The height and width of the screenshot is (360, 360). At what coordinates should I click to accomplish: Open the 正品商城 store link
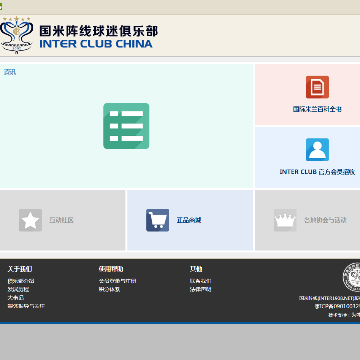pos(189,220)
